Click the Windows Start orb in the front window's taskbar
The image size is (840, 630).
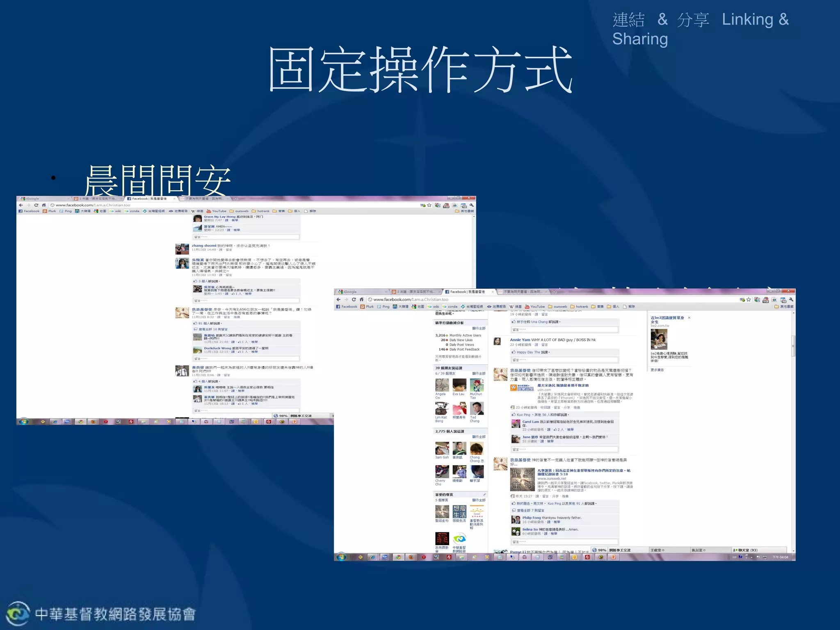(x=341, y=557)
